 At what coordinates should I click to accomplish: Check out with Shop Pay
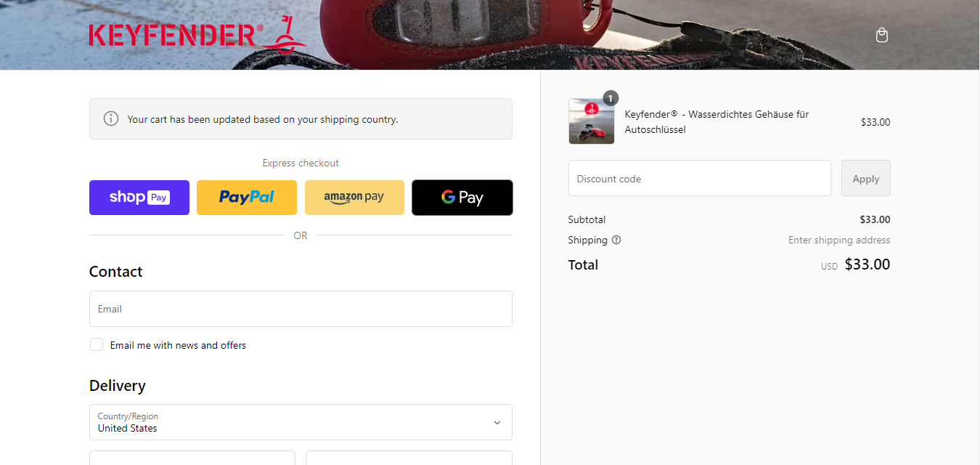click(x=139, y=198)
